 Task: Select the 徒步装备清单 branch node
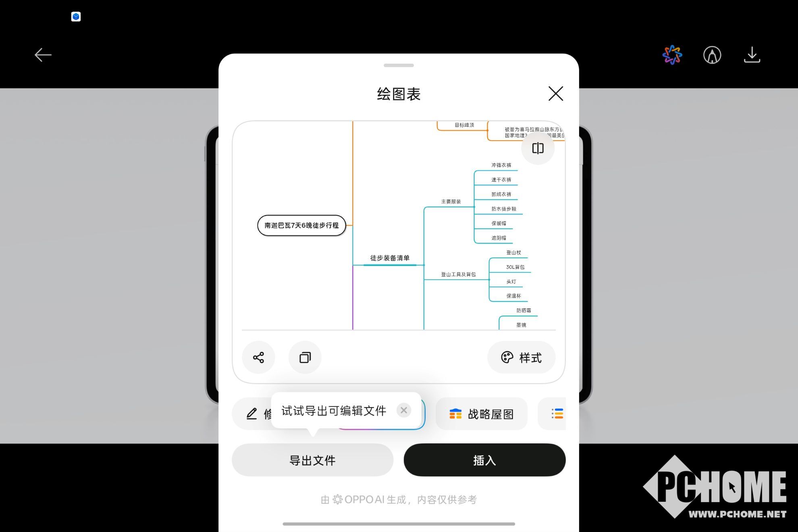[x=390, y=258]
